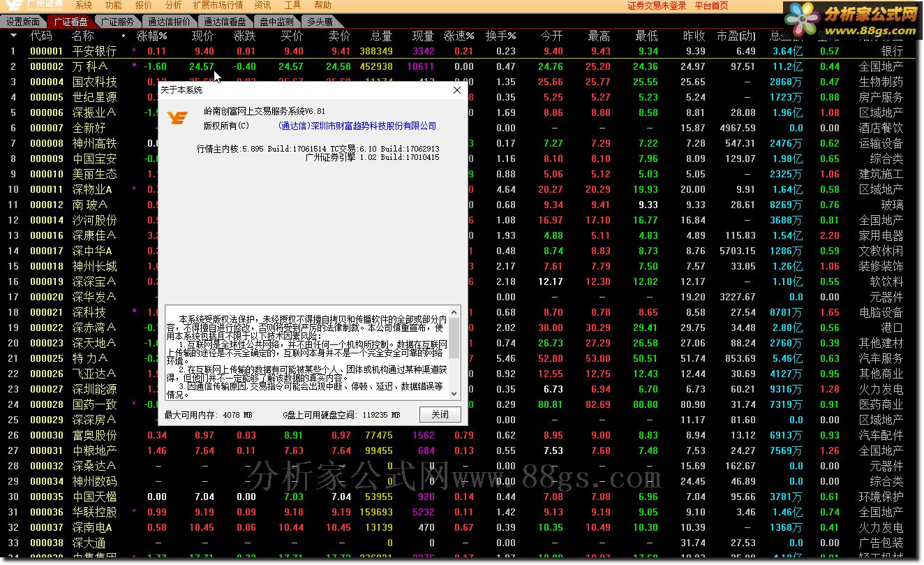Select the 国药一致 stock name
The width and height of the screenshot is (924, 565).
click(94, 404)
